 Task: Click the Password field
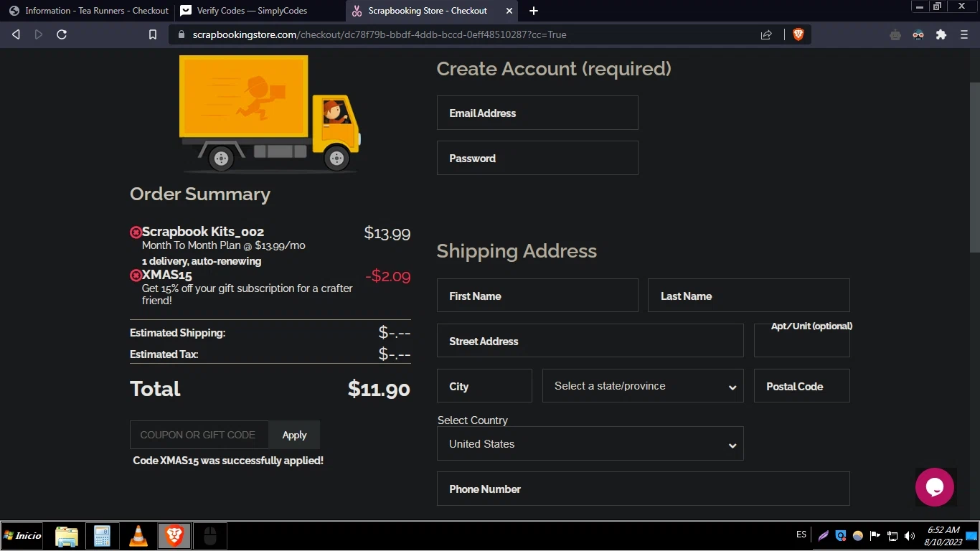point(537,159)
